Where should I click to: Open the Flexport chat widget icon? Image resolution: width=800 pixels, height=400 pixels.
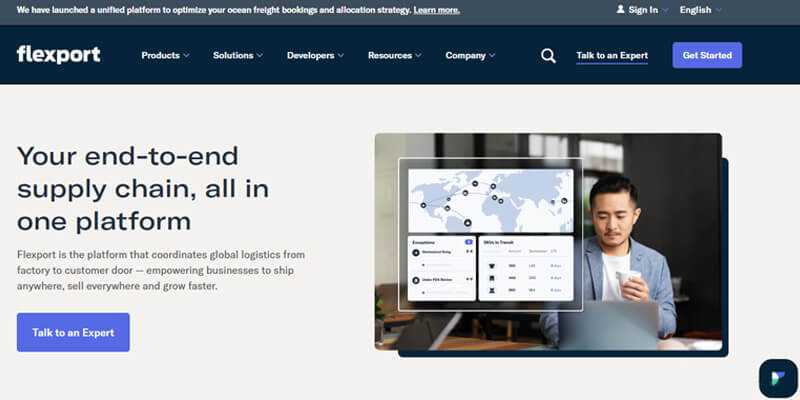click(x=779, y=379)
